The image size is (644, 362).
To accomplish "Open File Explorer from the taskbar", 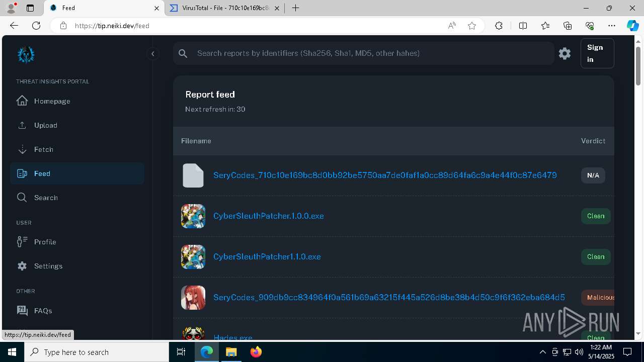I will click(x=231, y=352).
